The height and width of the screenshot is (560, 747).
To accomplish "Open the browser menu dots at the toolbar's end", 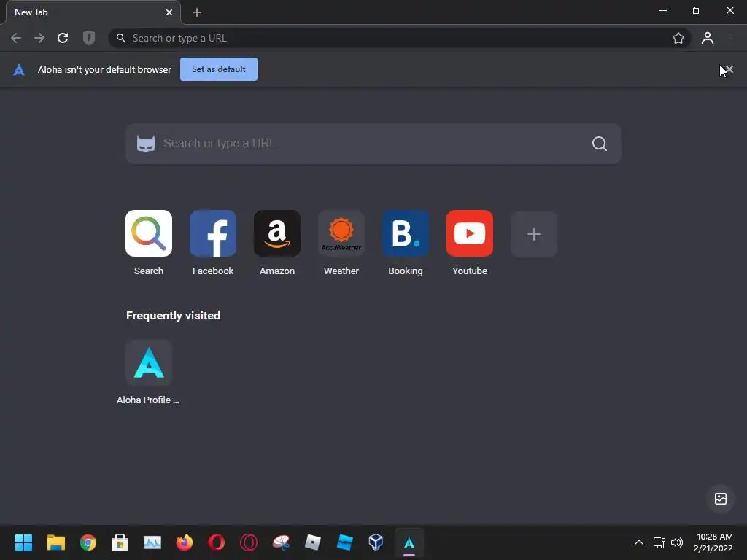I will point(731,38).
